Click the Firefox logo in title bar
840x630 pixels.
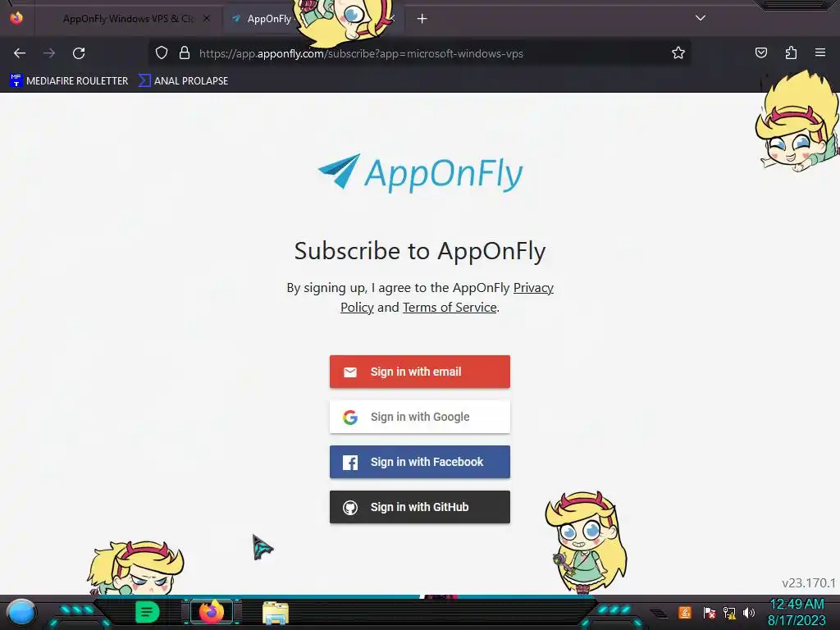(16, 18)
